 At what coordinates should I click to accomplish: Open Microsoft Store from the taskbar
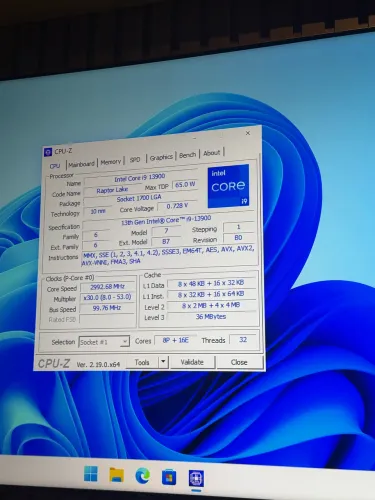pos(169,477)
